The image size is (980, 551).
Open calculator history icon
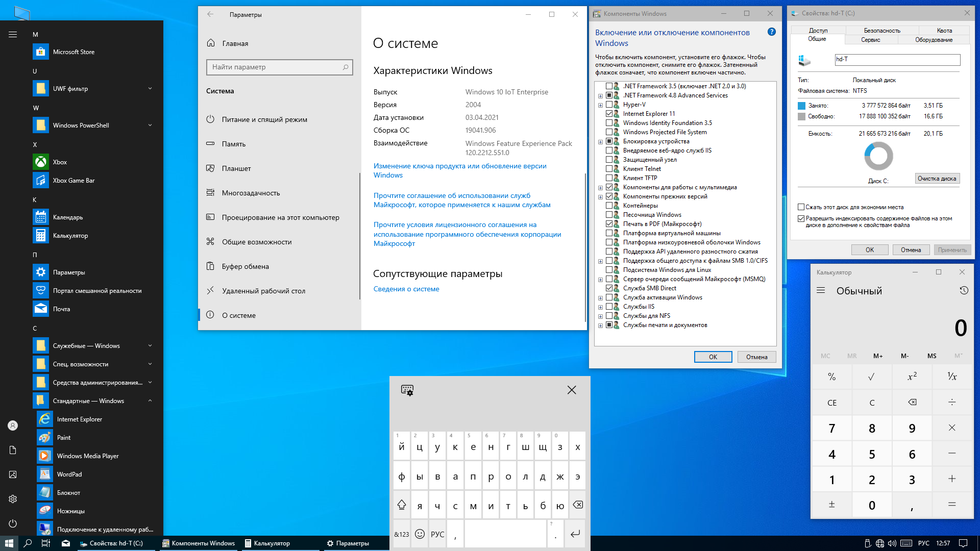(x=964, y=290)
